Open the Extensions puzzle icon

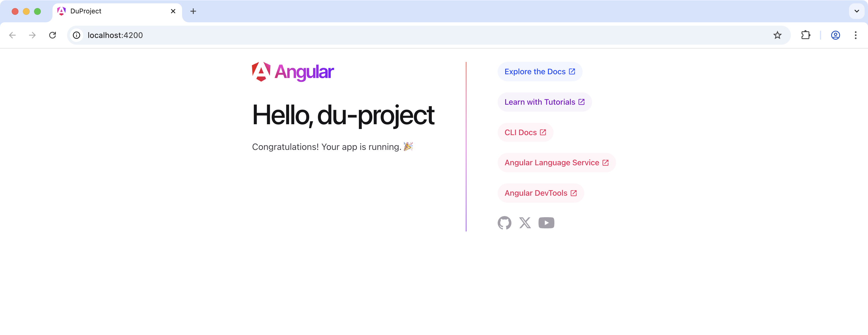pyautogui.click(x=806, y=35)
